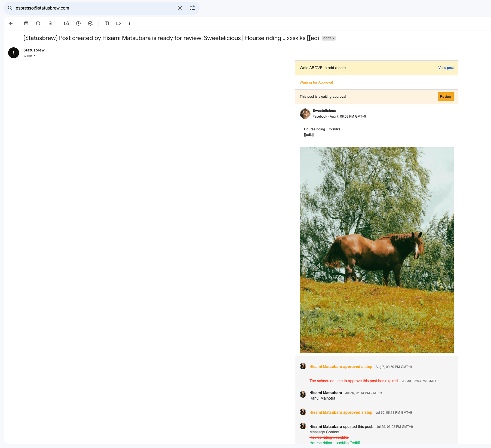Click the orange Review button
The width and height of the screenshot is (491, 448).
(445, 97)
